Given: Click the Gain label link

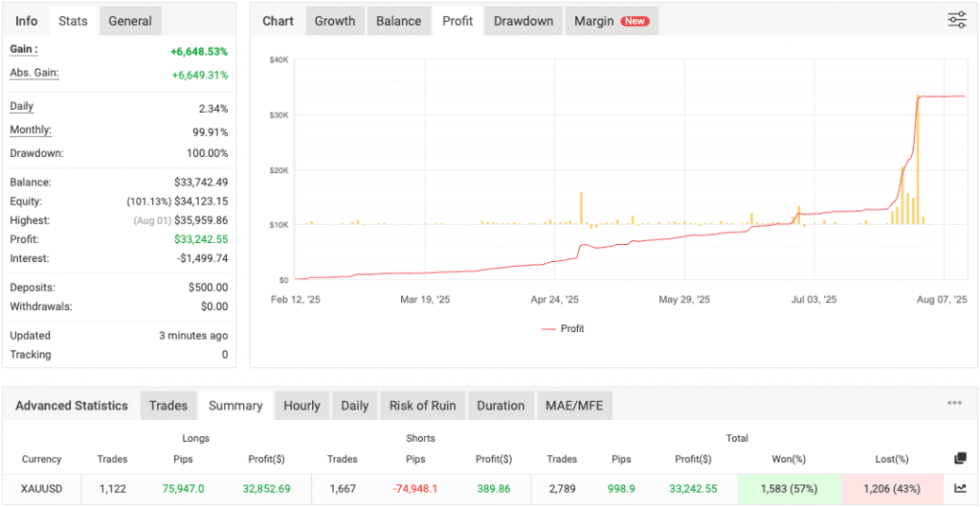Looking at the screenshot, I should coord(24,50).
